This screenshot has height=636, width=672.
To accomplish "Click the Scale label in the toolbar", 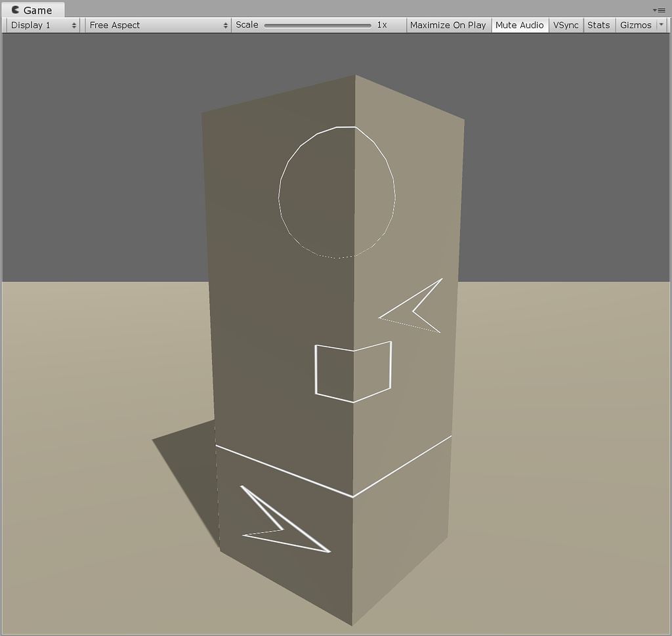I will (x=246, y=25).
